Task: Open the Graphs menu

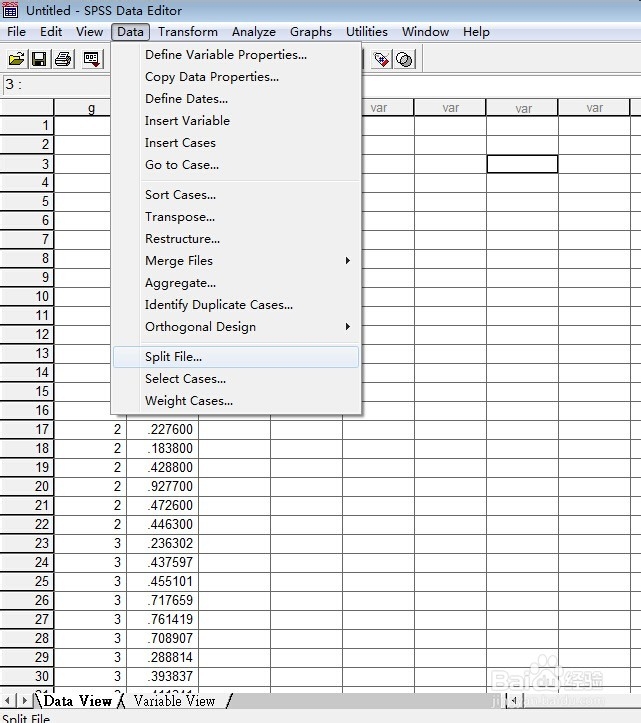Action: (310, 32)
